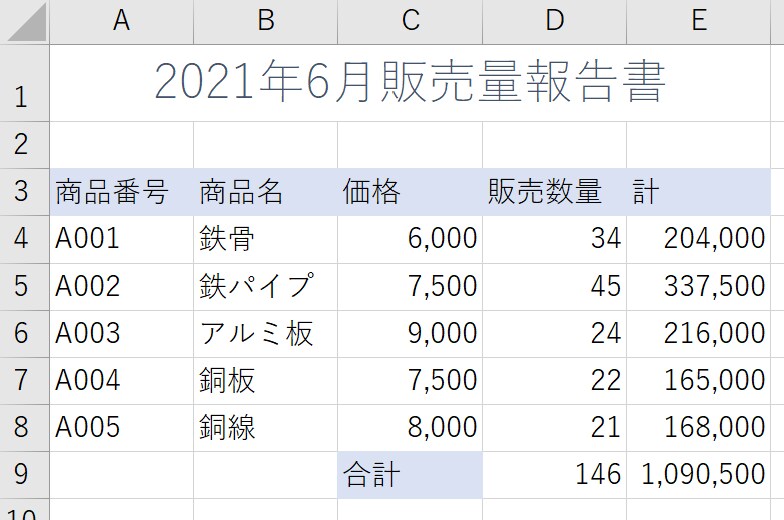Select total cell 168,000
Viewport: 784px width, 520px height.
[x=698, y=428]
